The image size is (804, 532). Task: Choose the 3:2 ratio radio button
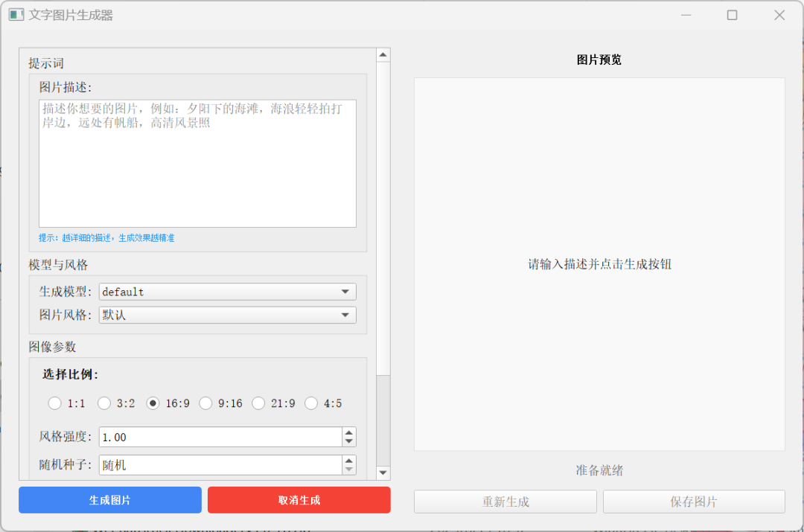(104, 403)
